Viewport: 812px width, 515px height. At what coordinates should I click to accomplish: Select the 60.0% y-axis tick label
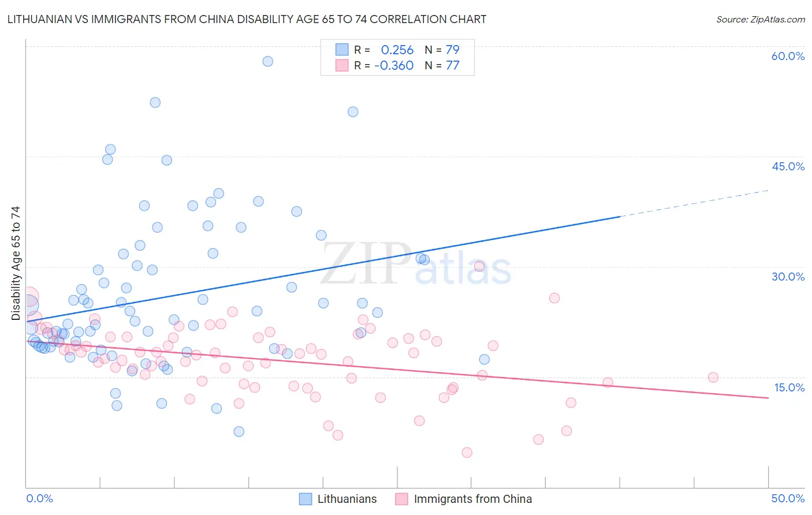(x=788, y=56)
